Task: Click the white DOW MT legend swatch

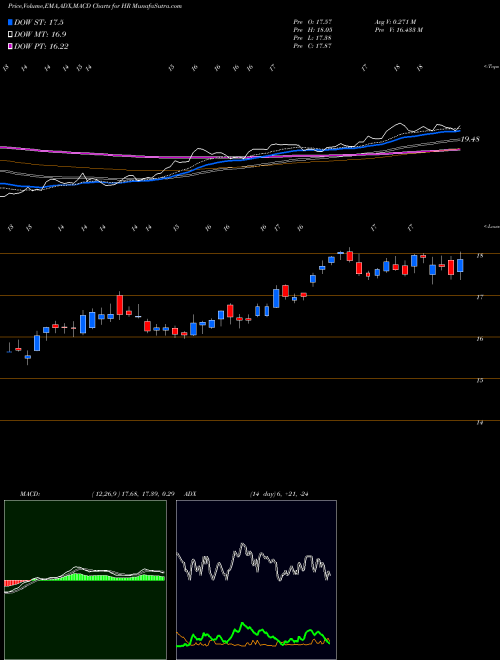Action: click(10, 35)
